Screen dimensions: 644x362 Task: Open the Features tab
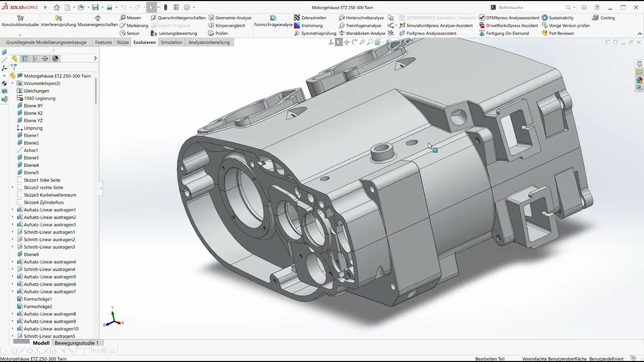tap(104, 42)
